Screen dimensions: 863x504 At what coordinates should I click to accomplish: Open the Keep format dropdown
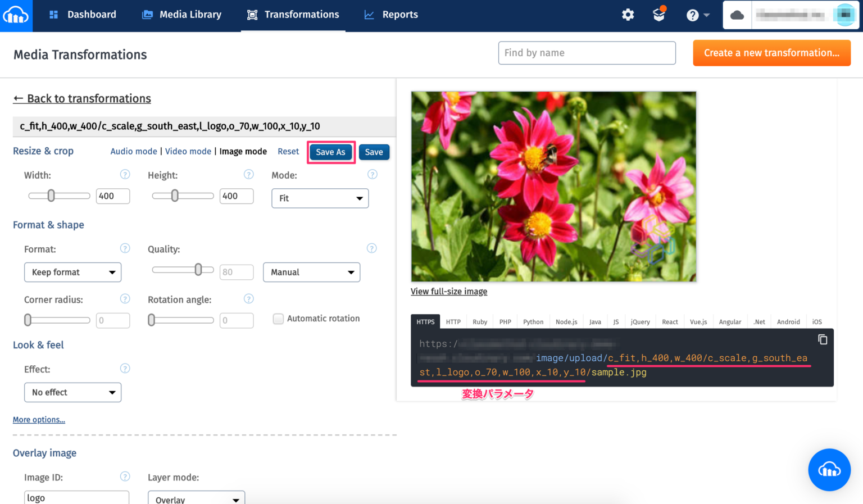(x=72, y=272)
